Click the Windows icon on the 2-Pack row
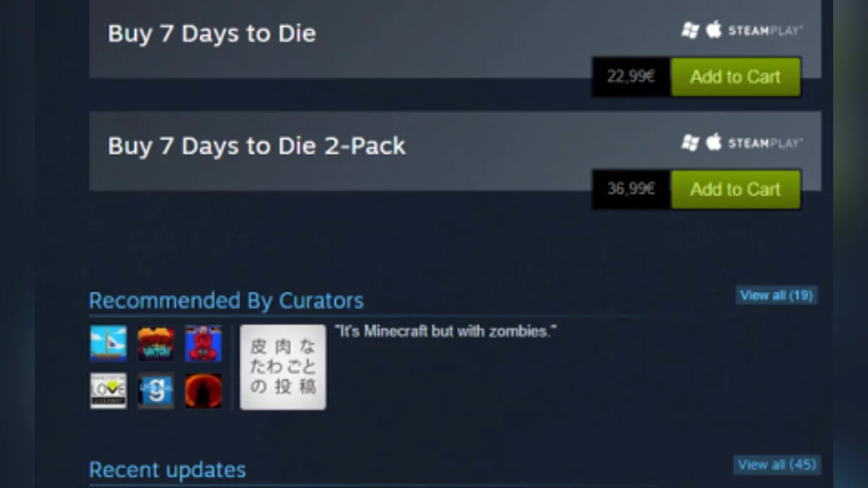 (x=690, y=143)
